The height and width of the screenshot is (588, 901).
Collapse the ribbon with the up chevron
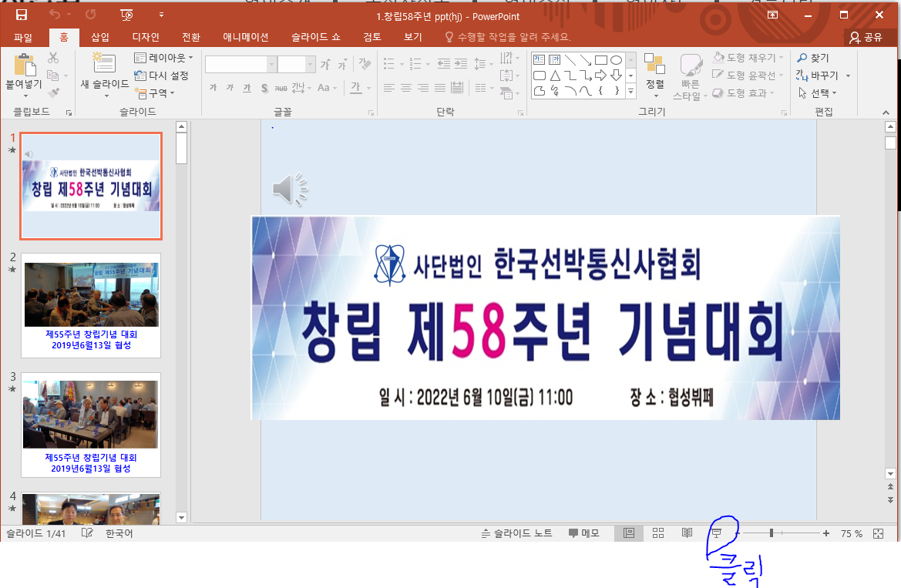click(886, 112)
